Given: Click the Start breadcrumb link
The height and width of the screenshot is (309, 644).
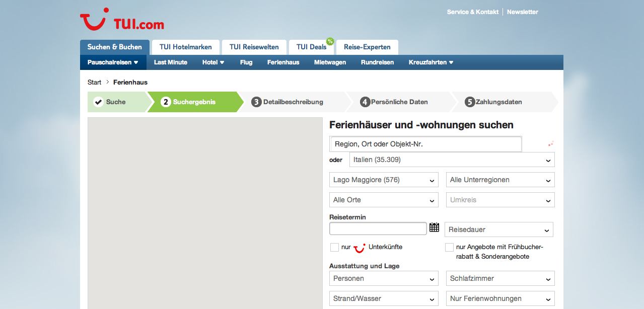Looking at the screenshot, I should 94,83.
